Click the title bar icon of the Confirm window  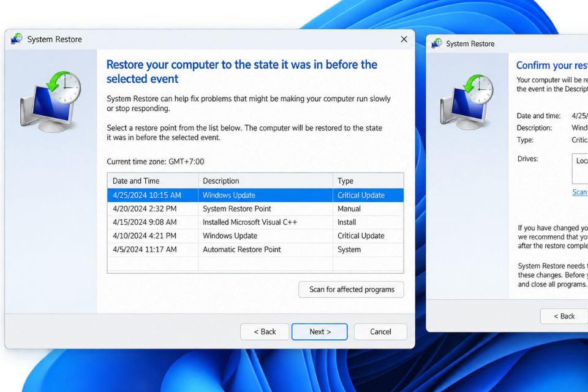[437, 43]
